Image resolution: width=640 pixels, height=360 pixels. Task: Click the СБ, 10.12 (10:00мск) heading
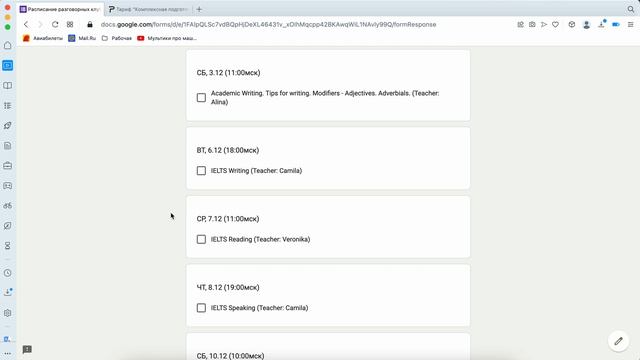point(230,356)
